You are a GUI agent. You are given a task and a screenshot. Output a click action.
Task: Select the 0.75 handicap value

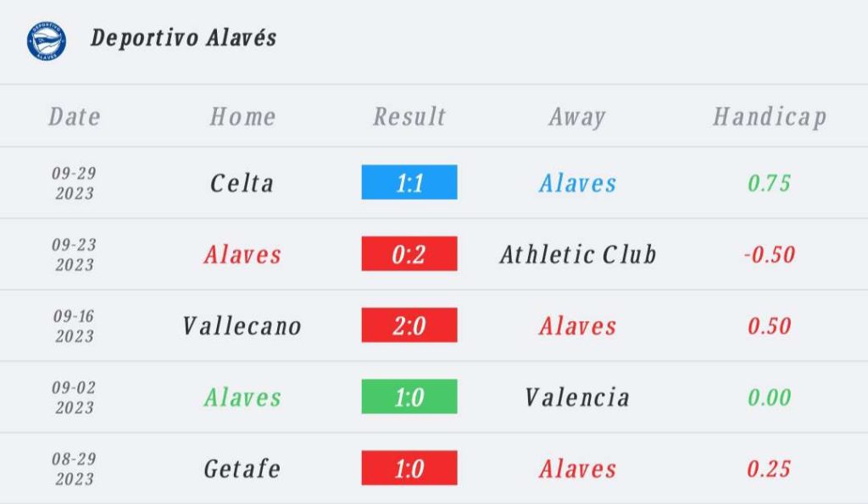pos(770,183)
